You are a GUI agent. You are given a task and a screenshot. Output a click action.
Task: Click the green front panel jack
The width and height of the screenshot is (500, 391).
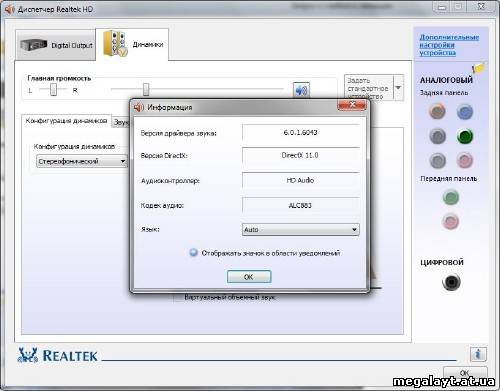tap(451, 197)
